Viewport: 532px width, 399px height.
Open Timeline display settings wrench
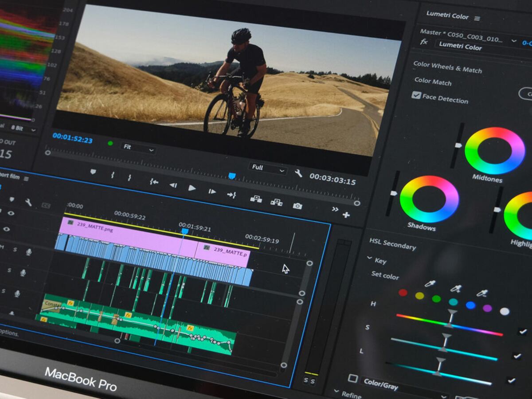[28, 203]
